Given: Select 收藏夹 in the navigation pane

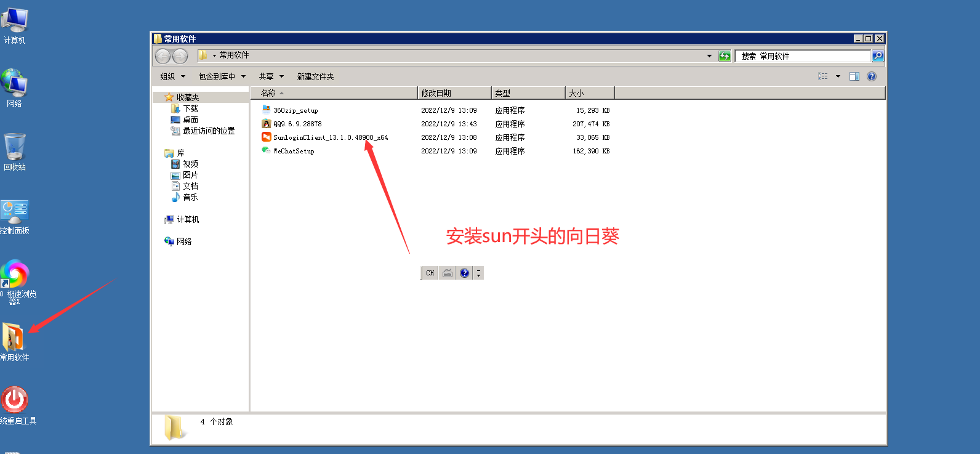Looking at the screenshot, I should (188, 97).
